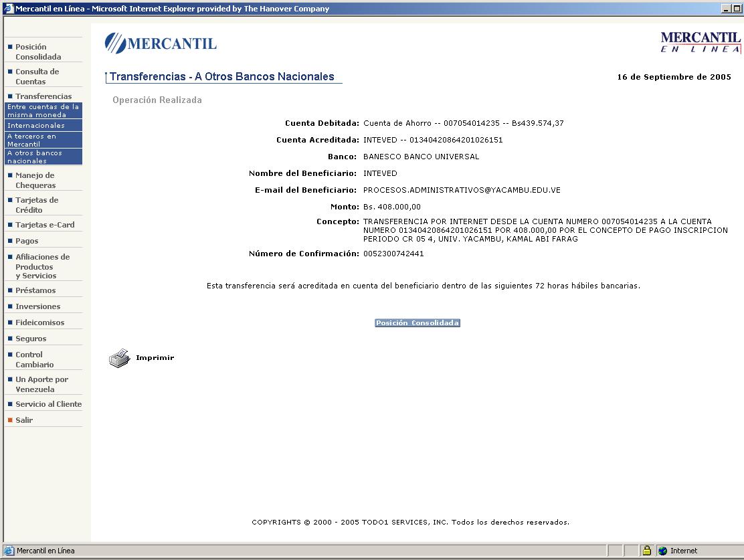
Task: Open Fideicomisos menu item
Action: click(39, 322)
